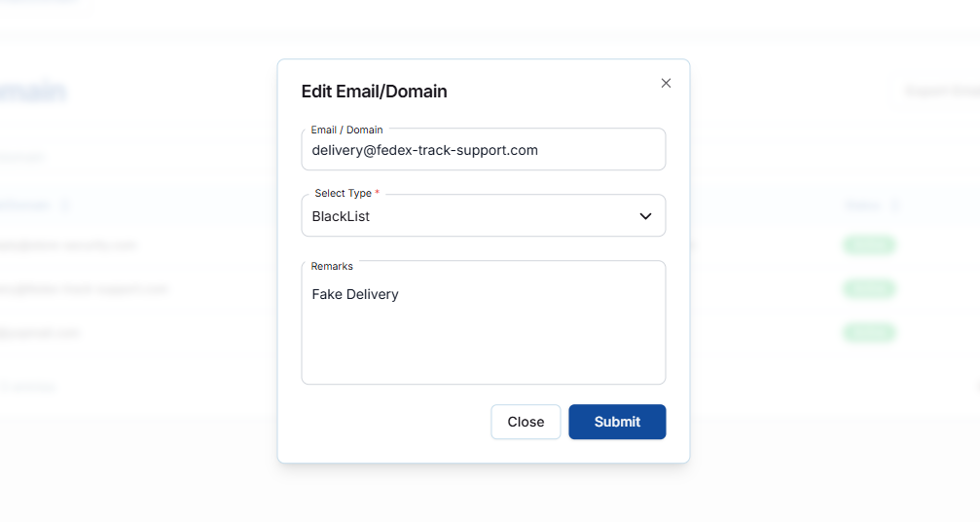
Task: Close the dialog with the X icon
Action: (x=666, y=83)
